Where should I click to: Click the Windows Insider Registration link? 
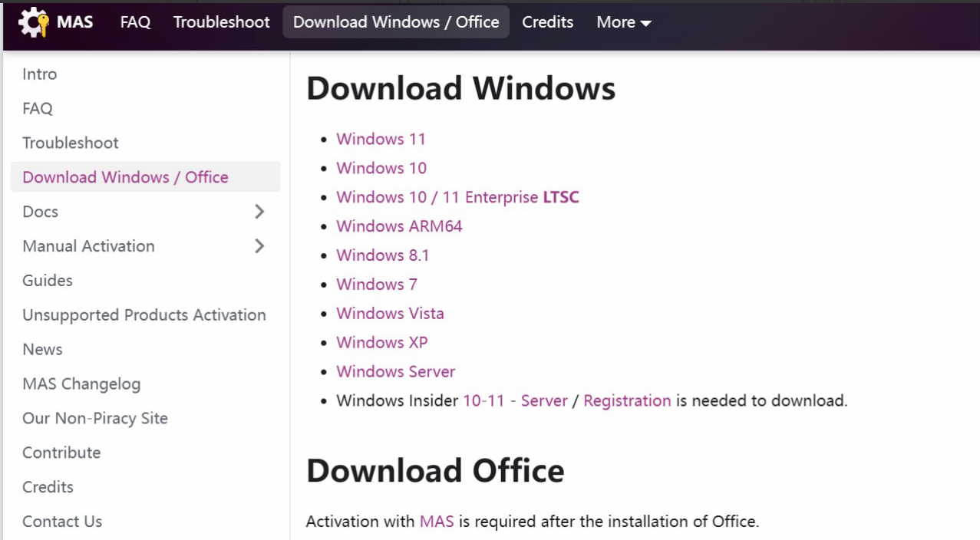(x=627, y=400)
